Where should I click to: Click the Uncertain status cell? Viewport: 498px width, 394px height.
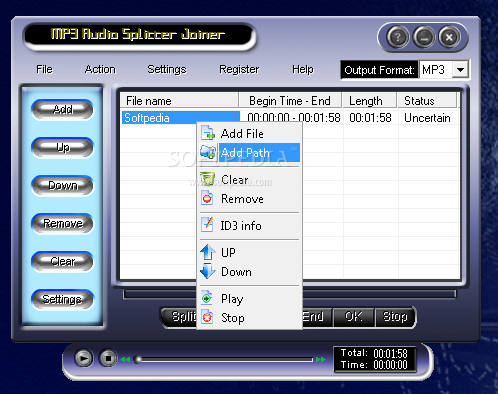click(427, 118)
